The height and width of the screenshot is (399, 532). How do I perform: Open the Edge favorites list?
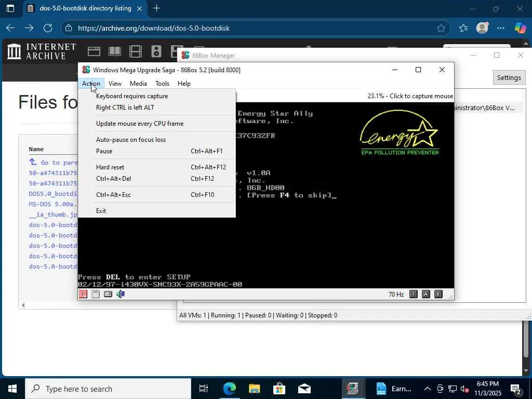[x=463, y=28]
